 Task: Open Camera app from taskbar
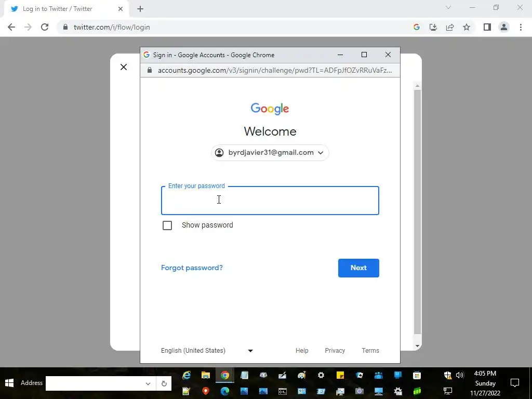(360, 391)
